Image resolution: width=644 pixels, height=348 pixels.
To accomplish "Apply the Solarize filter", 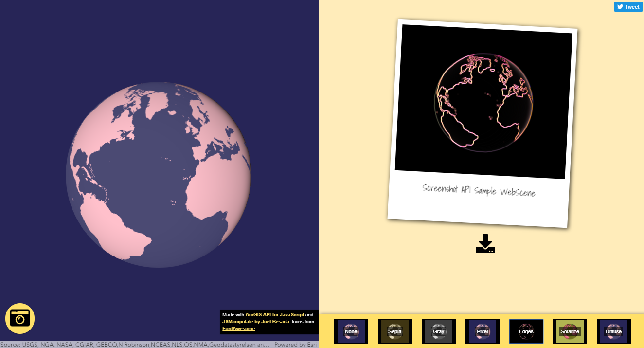I will click(570, 331).
